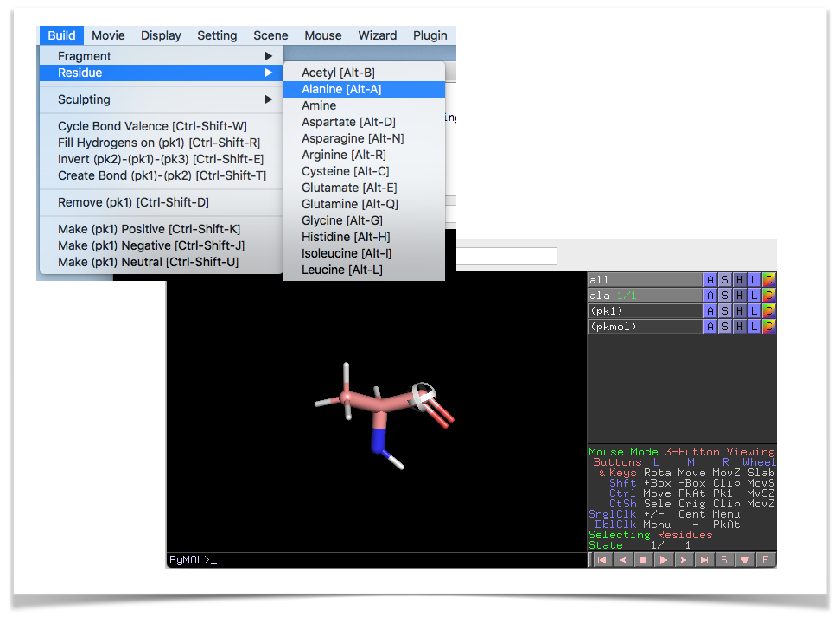Step back one frame

point(622,560)
